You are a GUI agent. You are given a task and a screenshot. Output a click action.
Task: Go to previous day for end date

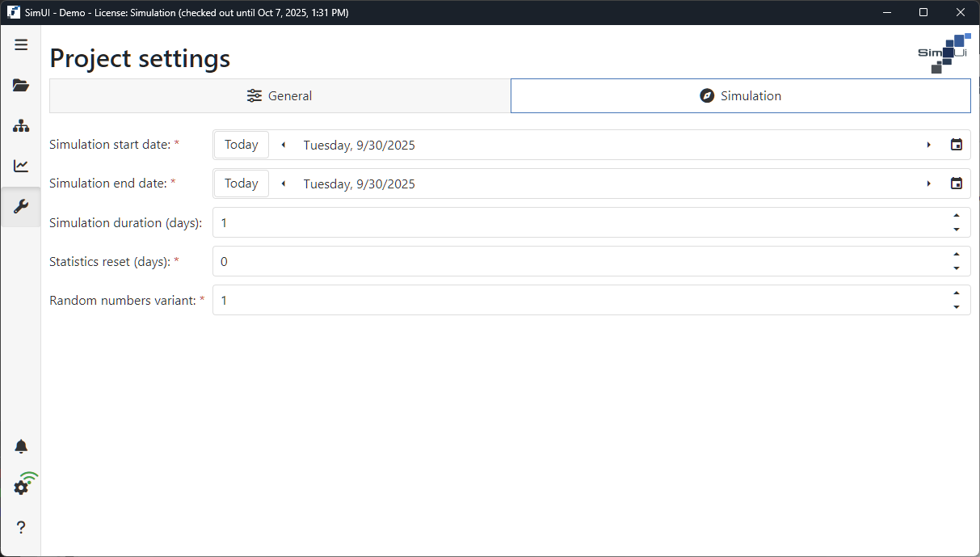click(x=284, y=184)
